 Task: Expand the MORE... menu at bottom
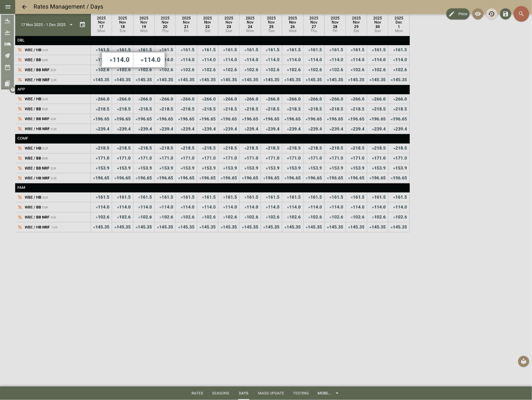coord(328,393)
